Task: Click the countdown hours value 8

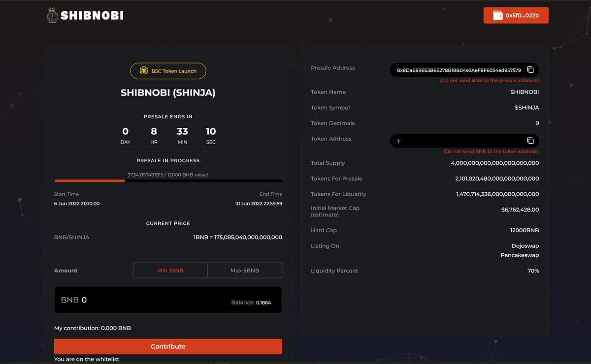Action: coord(154,131)
